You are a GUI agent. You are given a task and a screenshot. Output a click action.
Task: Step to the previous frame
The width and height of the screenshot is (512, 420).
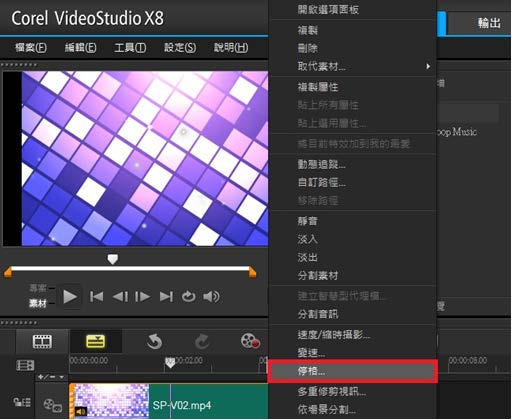[120, 297]
